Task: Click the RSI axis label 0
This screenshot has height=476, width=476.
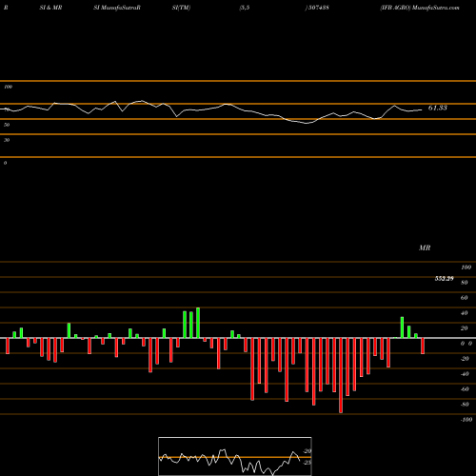Action: click(5, 163)
